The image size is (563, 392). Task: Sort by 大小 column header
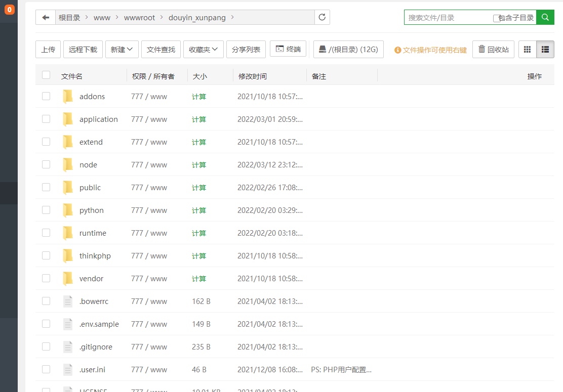(x=200, y=76)
